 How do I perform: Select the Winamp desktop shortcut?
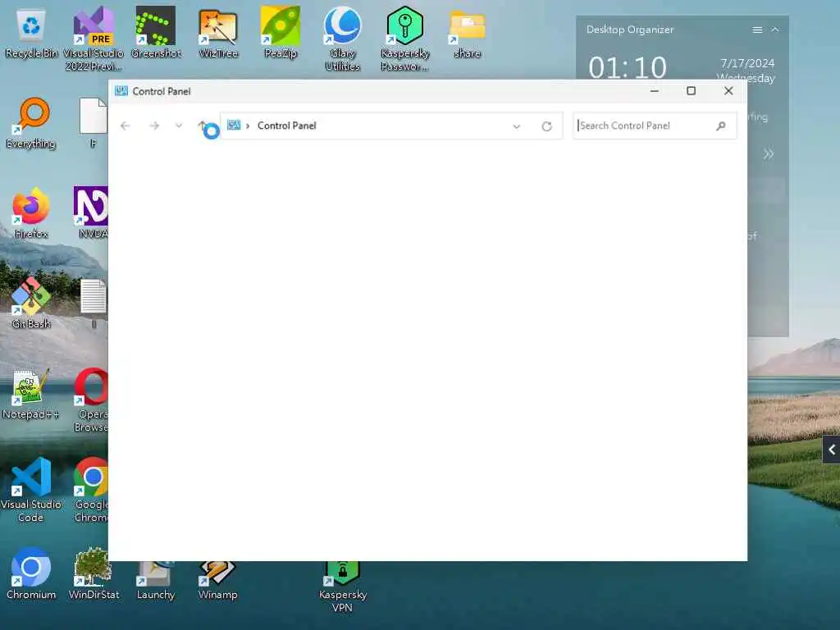click(218, 581)
